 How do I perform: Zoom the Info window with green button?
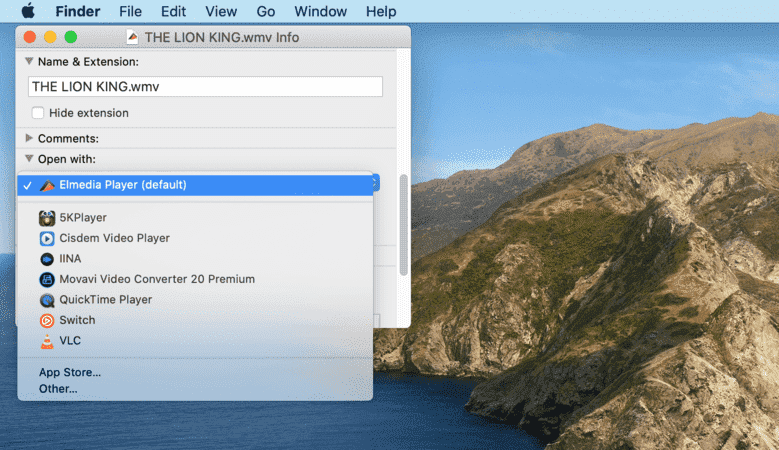(71, 37)
